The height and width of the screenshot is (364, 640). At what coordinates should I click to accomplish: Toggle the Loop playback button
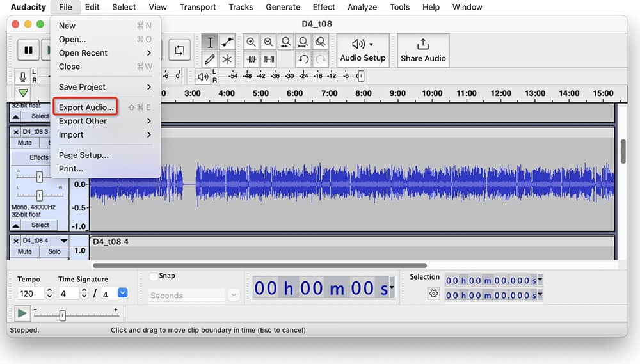[180, 50]
